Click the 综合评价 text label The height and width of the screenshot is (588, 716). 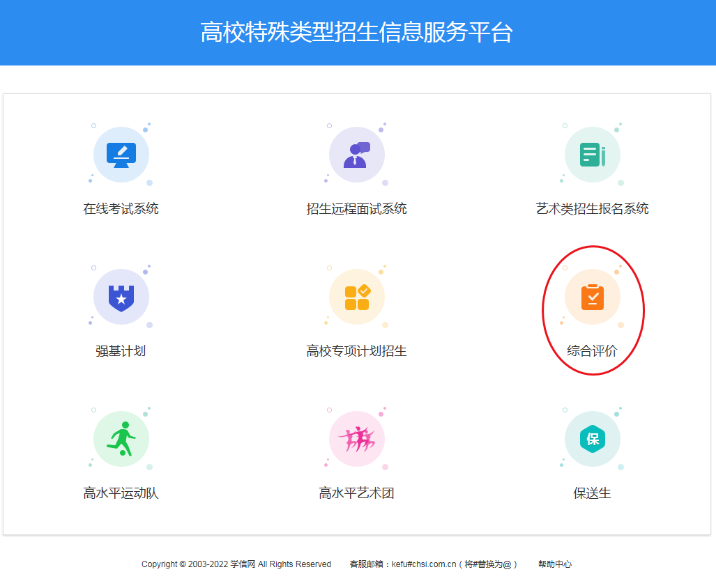[x=592, y=351]
